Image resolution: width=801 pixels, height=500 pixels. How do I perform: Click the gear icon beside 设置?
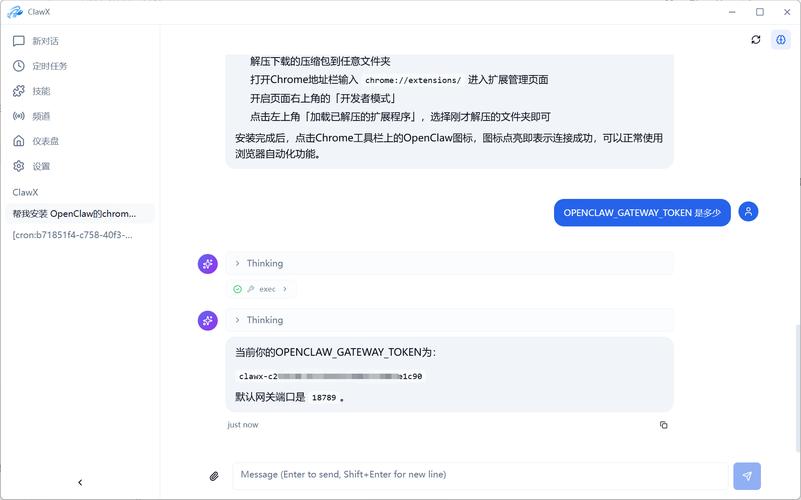[19, 166]
